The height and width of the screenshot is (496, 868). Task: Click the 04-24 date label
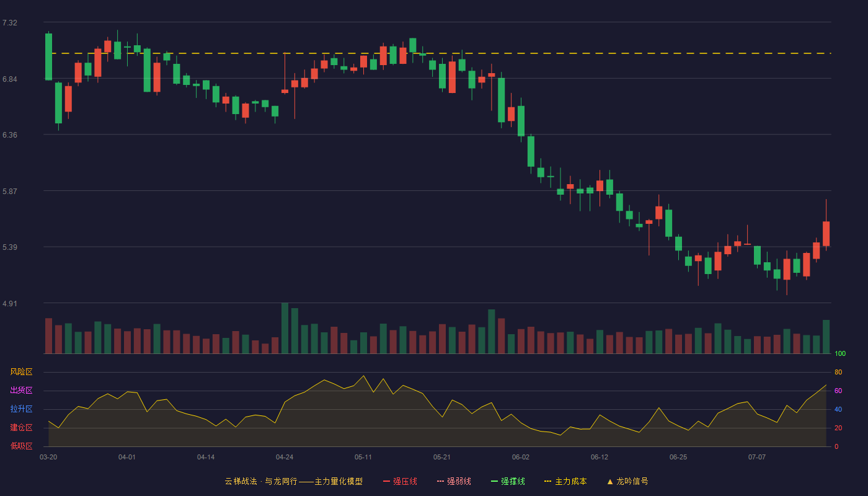285,457
